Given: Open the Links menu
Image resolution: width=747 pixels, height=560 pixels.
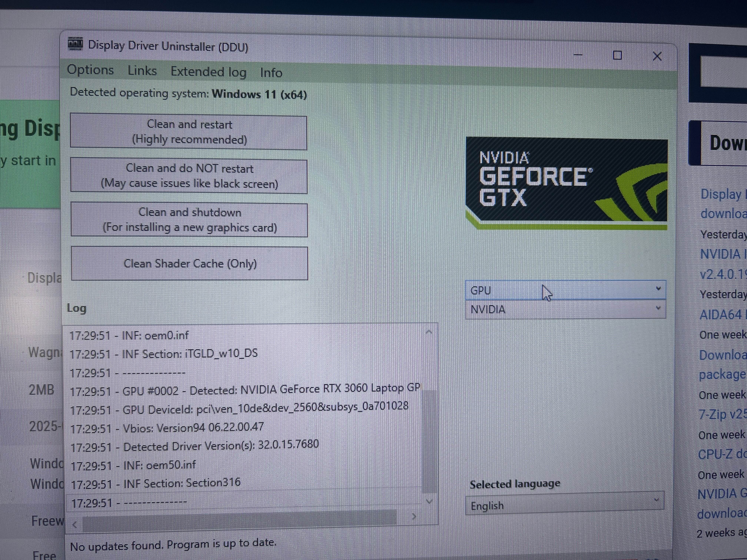Looking at the screenshot, I should click(x=142, y=71).
